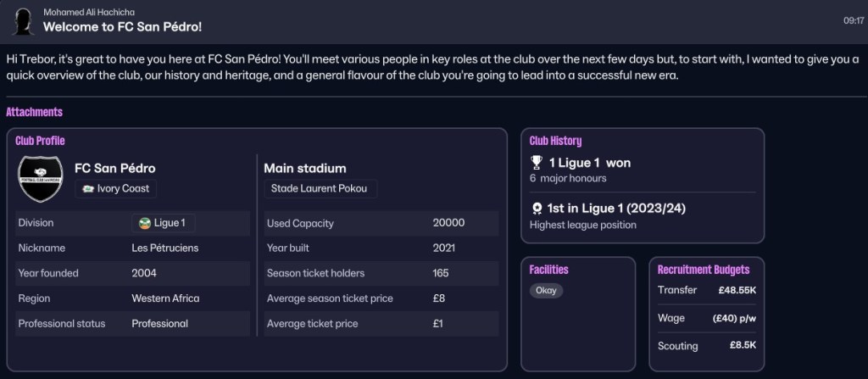Click the trophy icon in Club History
The image size is (868, 379).
pyautogui.click(x=537, y=163)
